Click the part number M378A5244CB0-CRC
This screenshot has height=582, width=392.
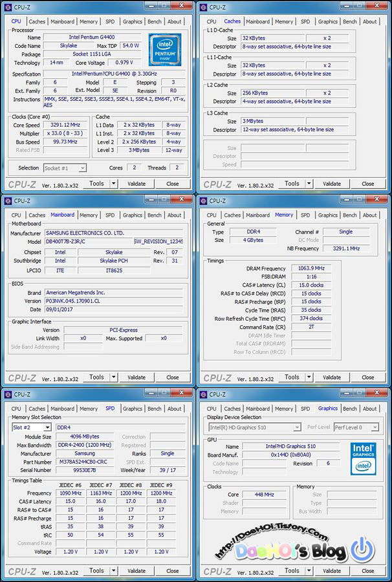pyautogui.click(x=85, y=462)
